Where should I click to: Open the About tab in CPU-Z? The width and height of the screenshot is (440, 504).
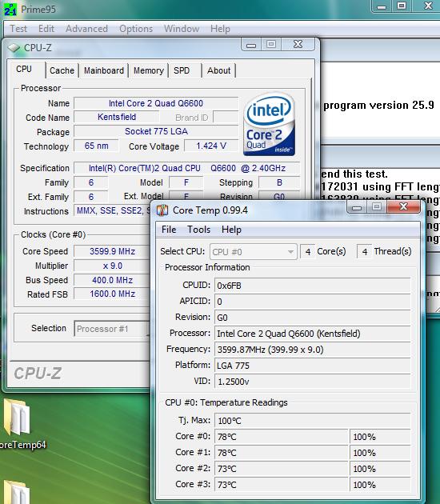[x=218, y=70]
